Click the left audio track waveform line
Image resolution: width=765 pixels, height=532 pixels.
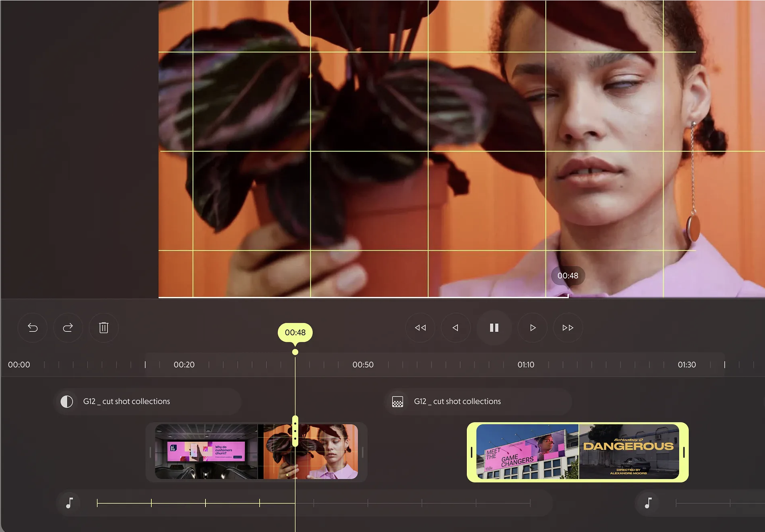313,503
